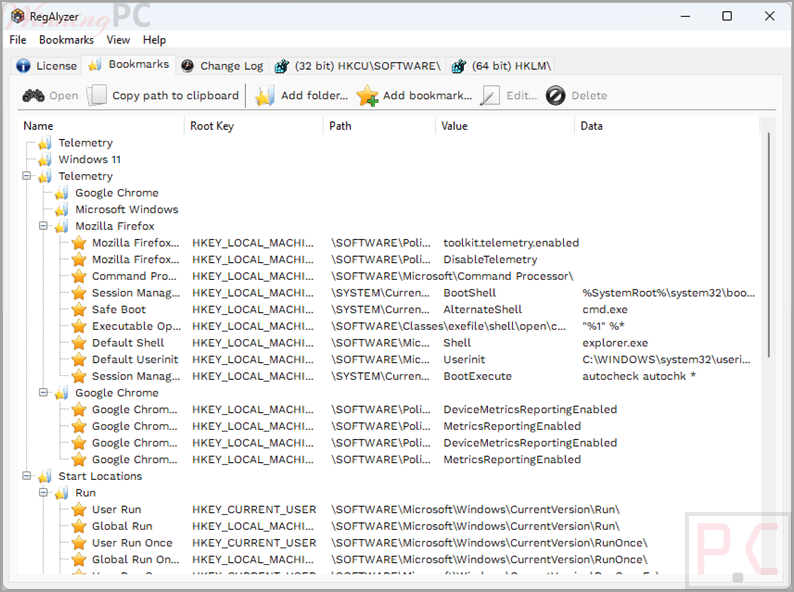Switch to the (64 bit) HKLM\ tab
The image size is (794, 592).
[x=501, y=66]
